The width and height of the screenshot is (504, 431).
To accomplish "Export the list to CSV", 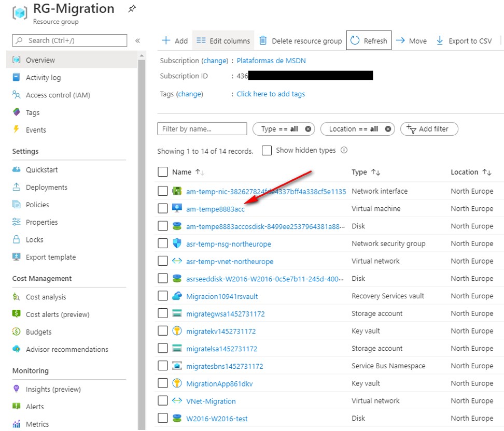I will point(464,41).
